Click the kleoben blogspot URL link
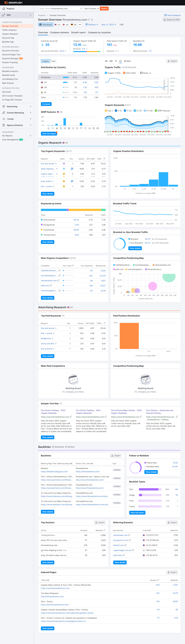Image resolution: width=185 pixels, height=644 pixels. point(54,471)
